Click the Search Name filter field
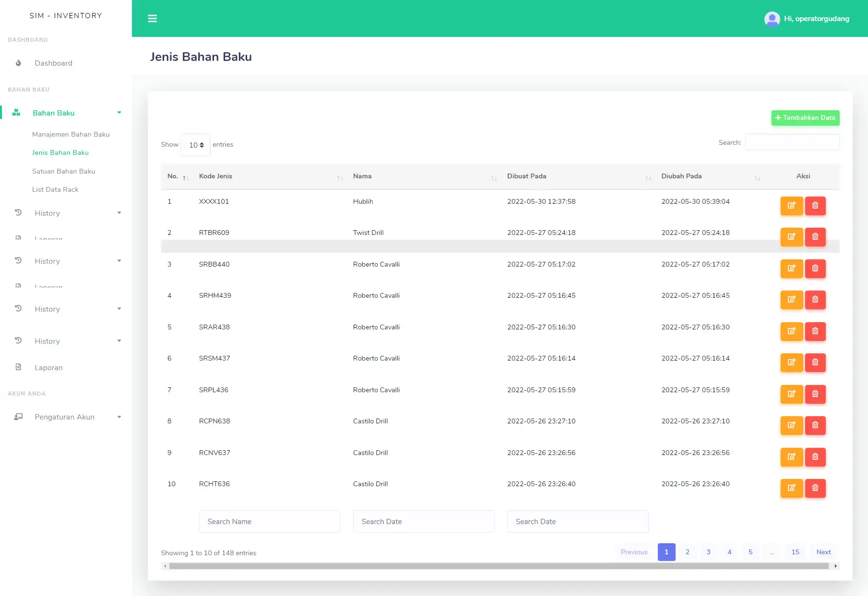868x596 pixels. coord(270,522)
